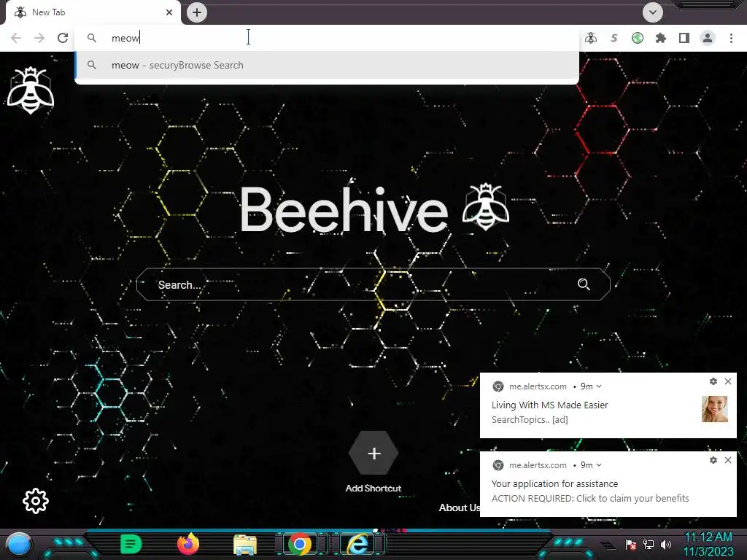Screen dimensions: 747x560
Task: Open the green notes app in taskbar
Action: 131,544
